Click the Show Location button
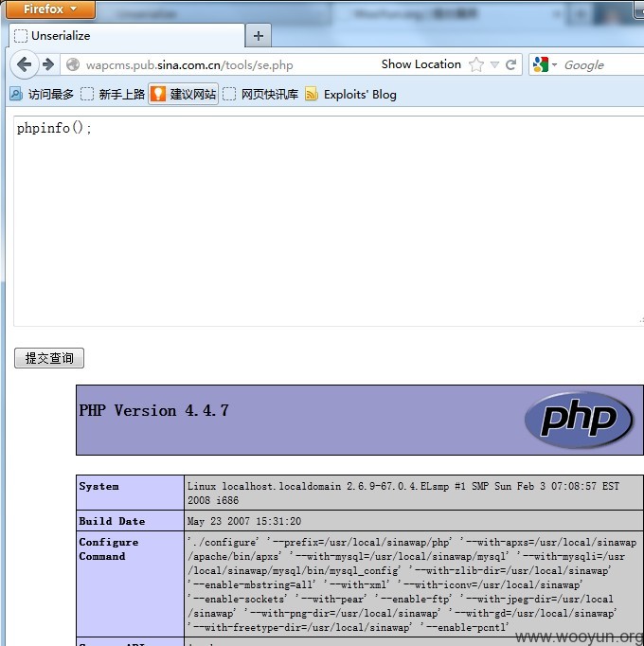The width and height of the screenshot is (644, 646). click(x=421, y=64)
